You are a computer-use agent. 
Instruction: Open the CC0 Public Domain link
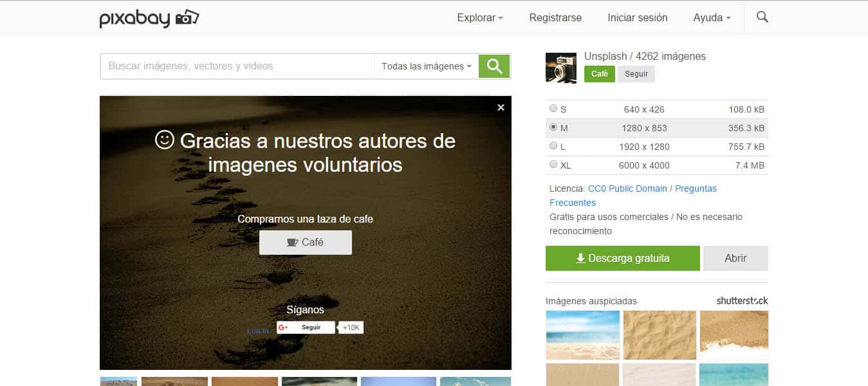[627, 188]
